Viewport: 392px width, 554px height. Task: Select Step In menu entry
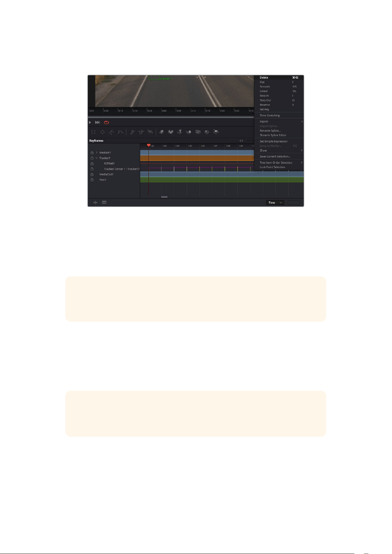(279, 96)
